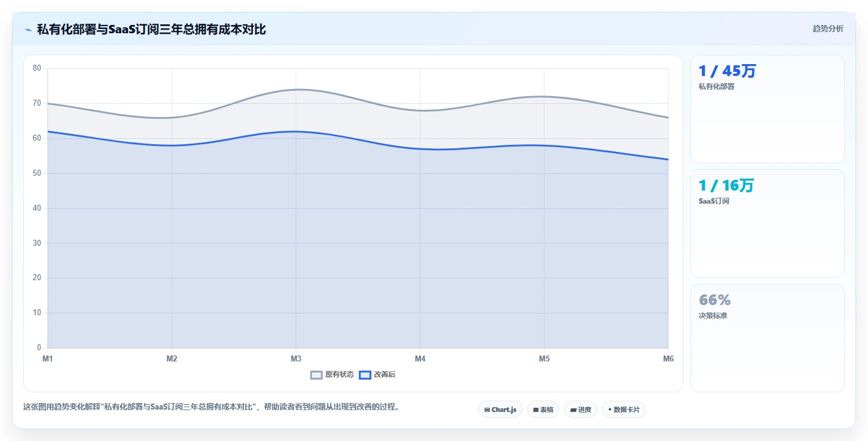Click the 66% value

click(x=715, y=300)
